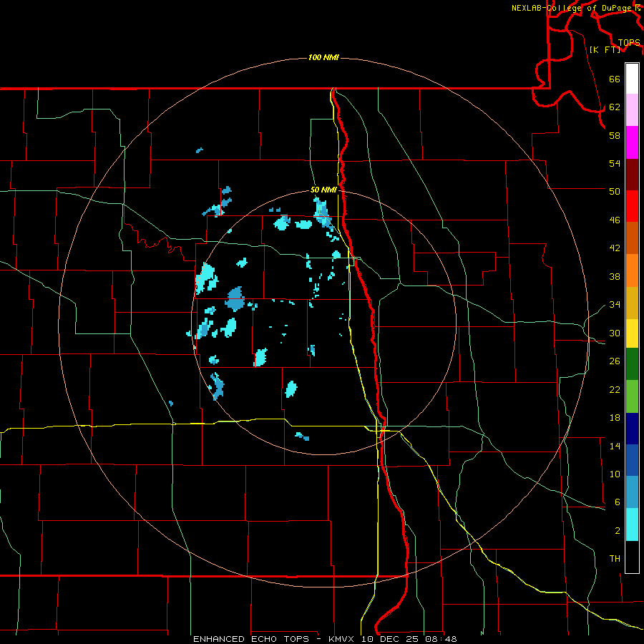Click the [K FT] units label
The width and height of the screenshot is (644, 644).
tap(605, 49)
